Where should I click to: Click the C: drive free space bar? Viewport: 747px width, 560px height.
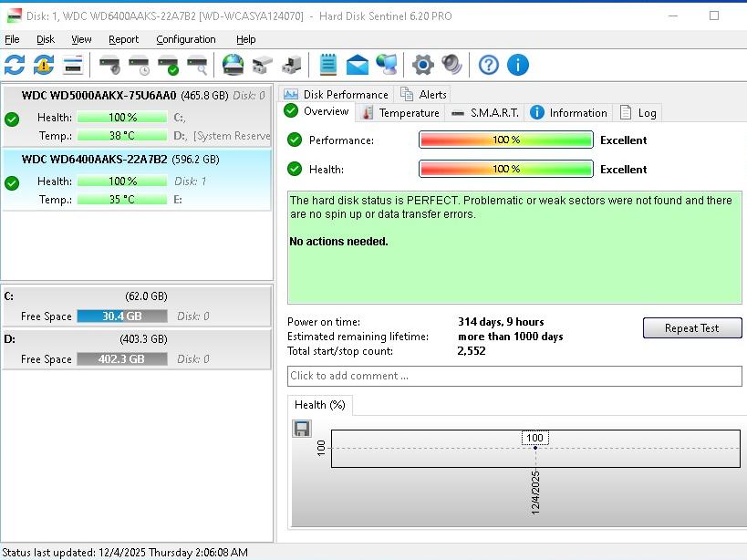121,316
